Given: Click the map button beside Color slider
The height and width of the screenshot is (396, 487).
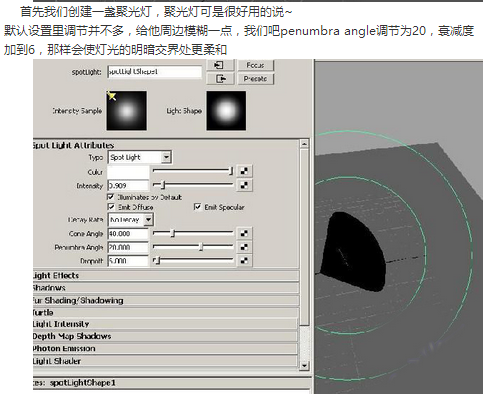Looking at the screenshot, I should click(244, 171).
